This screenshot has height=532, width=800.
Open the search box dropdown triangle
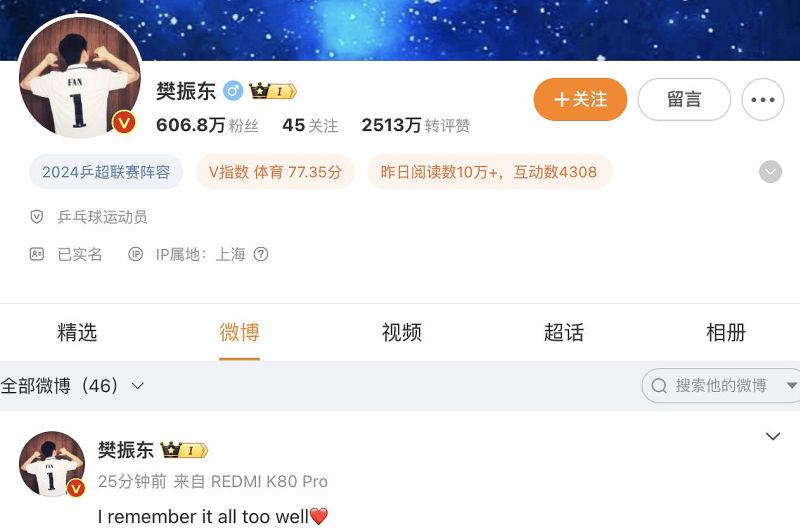(x=791, y=386)
